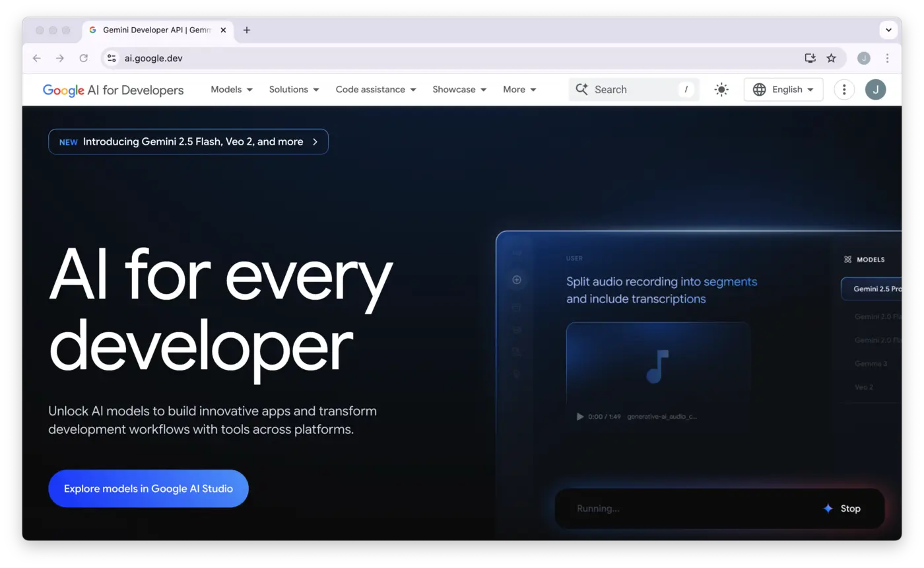Open the site's vertical three-dot options
The width and height of the screenshot is (924, 568).
pyautogui.click(x=844, y=90)
